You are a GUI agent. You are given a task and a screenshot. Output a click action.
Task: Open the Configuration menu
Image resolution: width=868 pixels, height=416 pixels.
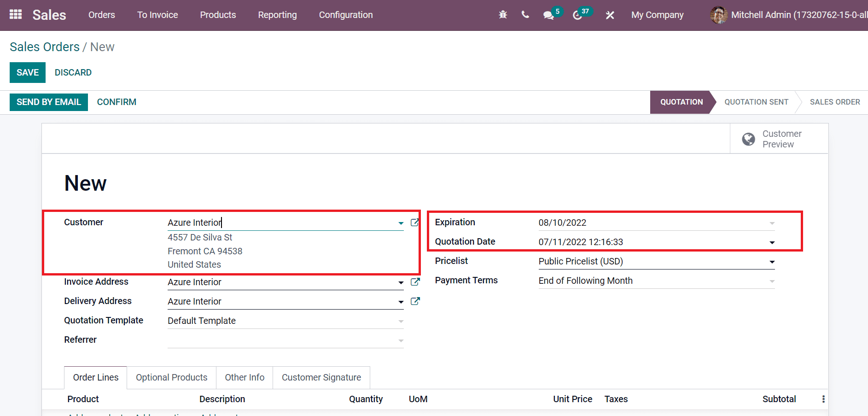[x=346, y=15]
